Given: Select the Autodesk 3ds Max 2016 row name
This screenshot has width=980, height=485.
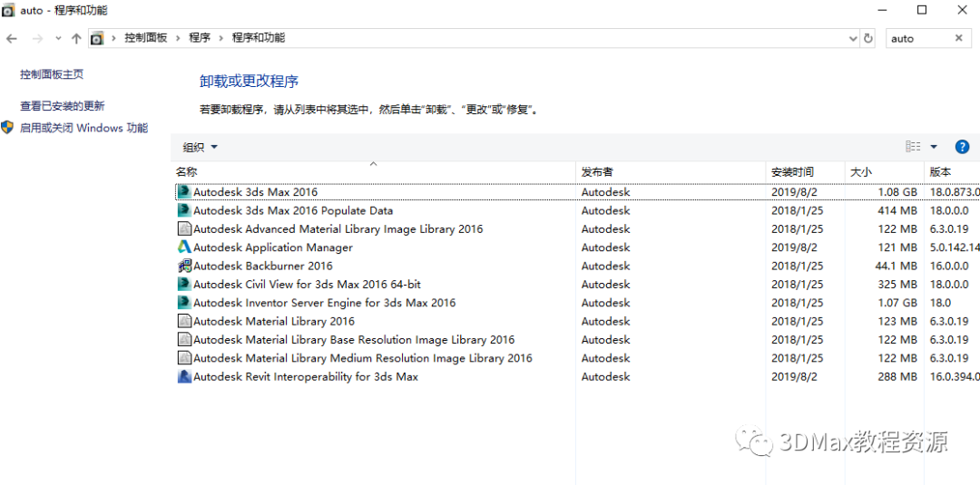Looking at the screenshot, I should [255, 192].
